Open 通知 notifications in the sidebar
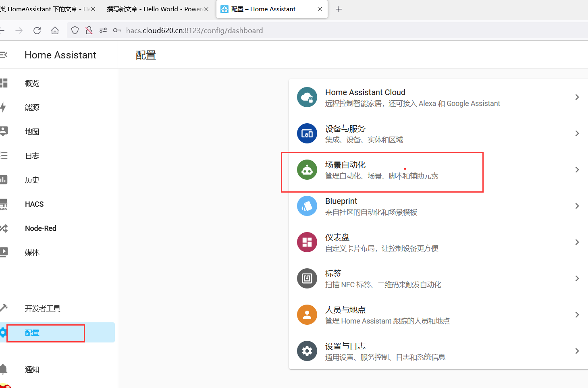Image resolution: width=588 pixels, height=388 pixels. pyautogui.click(x=32, y=369)
